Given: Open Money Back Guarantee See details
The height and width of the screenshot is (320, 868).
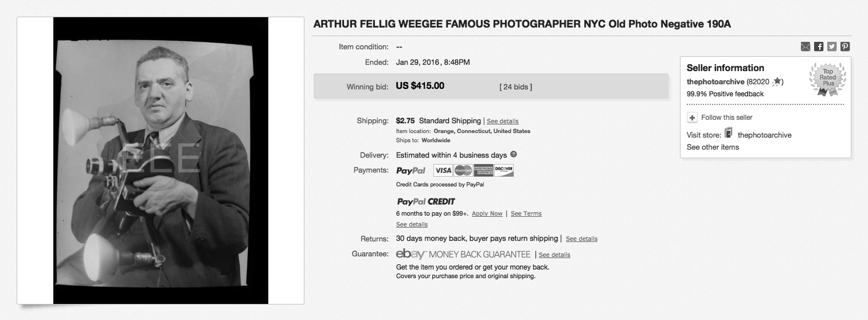Looking at the screenshot, I should 554,255.
